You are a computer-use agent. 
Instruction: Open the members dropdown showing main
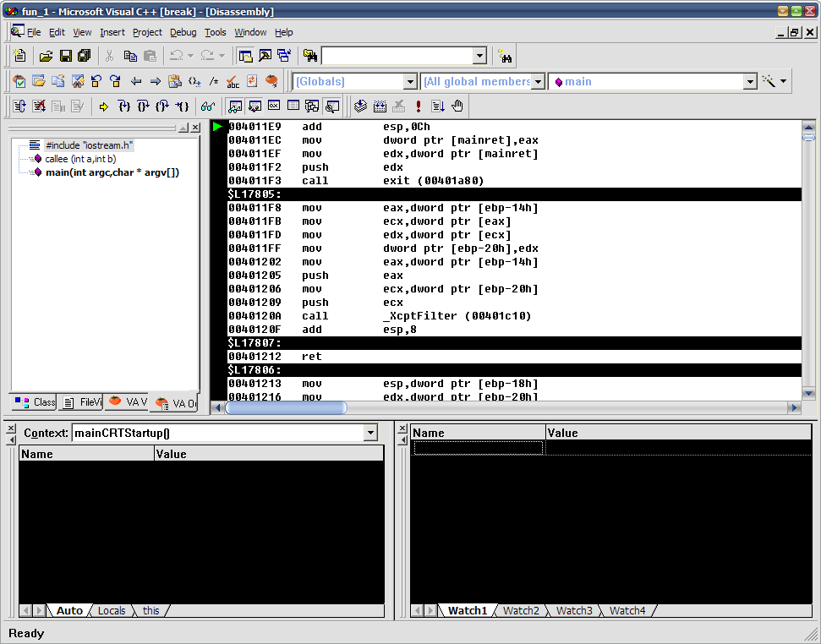(749, 82)
